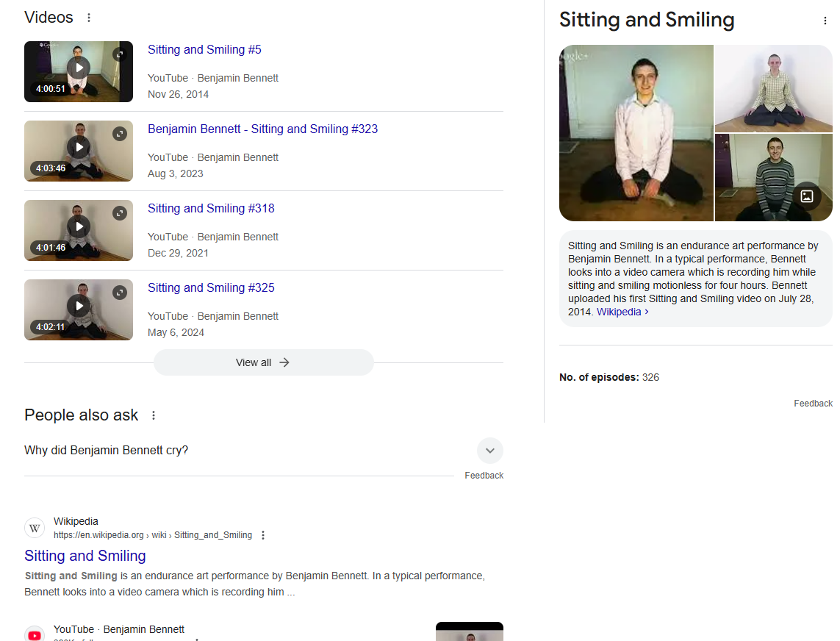Open Benjamin Bennett - Sitting and Smiling #323 link
The image size is (840, 641).
tap(262, 129)
